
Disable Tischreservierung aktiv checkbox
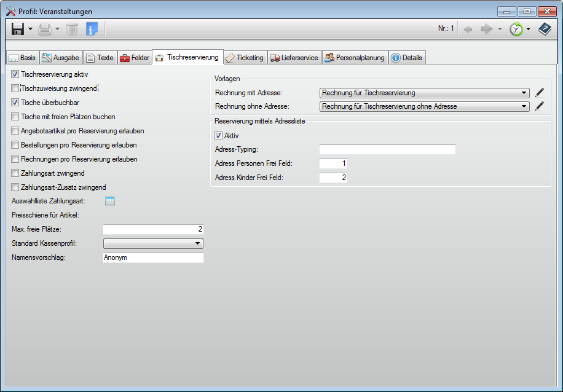point(15,74)
